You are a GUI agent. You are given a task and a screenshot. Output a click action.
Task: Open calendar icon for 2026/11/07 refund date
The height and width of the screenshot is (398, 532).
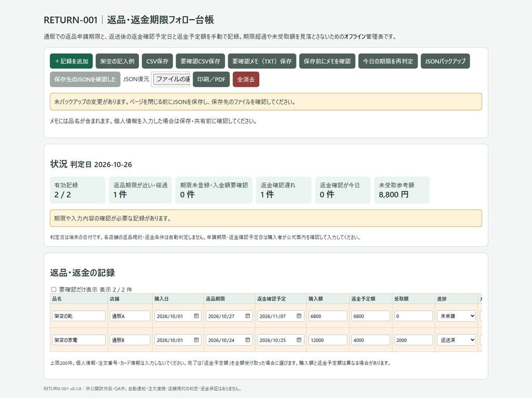click(299, 316)
